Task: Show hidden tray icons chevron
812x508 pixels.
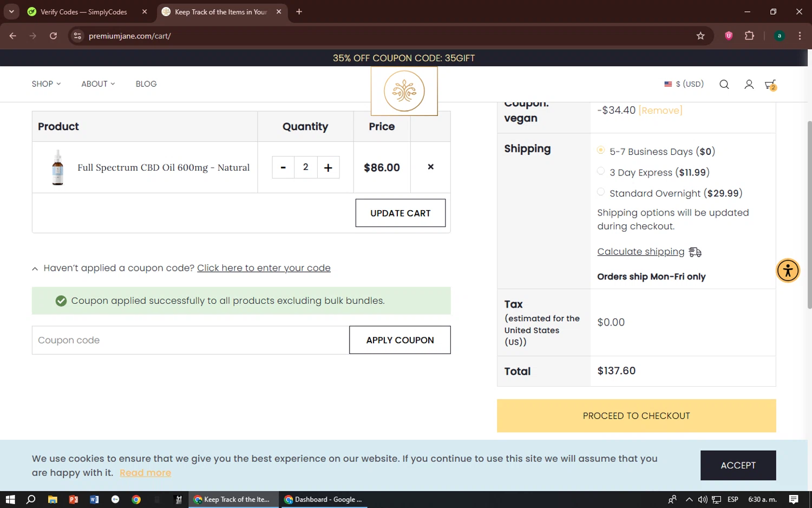Action: pyautogui.click(x=689, y=499)
